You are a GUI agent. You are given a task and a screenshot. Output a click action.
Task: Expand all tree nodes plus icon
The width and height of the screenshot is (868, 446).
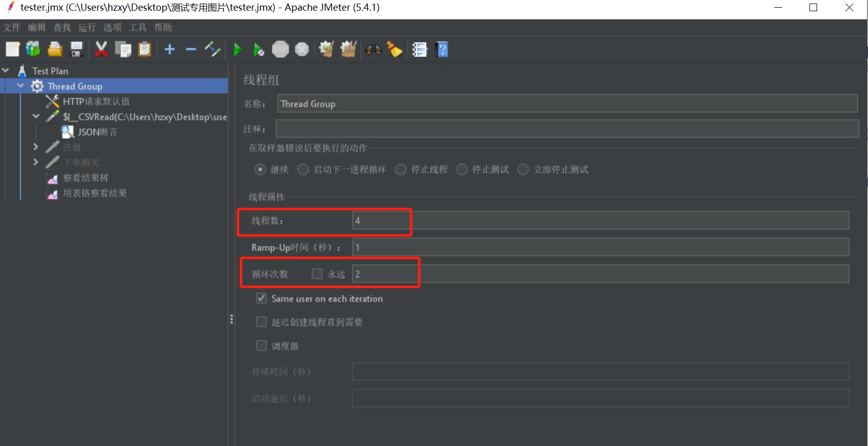tap(170, 49)
